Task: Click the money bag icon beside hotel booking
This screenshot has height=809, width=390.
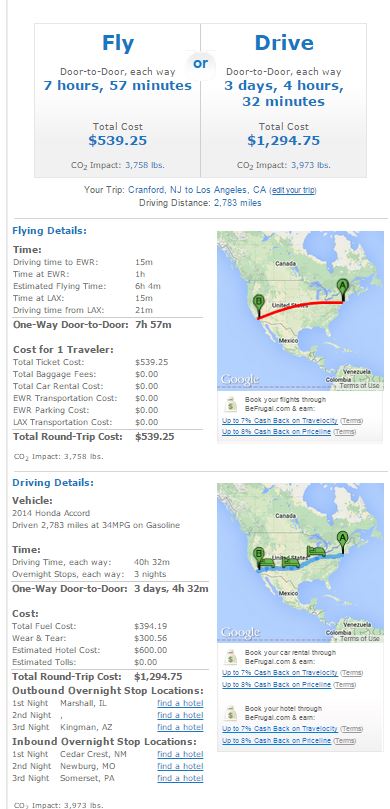Action: pyautogui.click(x=232, y=713)
